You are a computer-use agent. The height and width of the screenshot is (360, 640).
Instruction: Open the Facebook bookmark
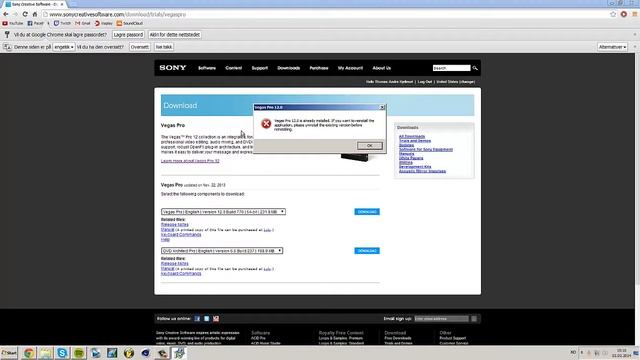tap(36, 24)
